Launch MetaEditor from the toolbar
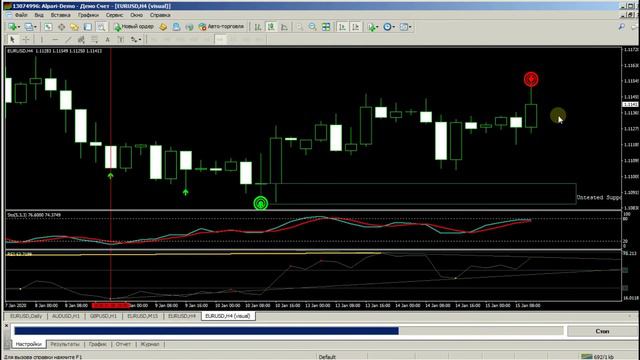This screenshot has height=360, width=640. point(163,27)
